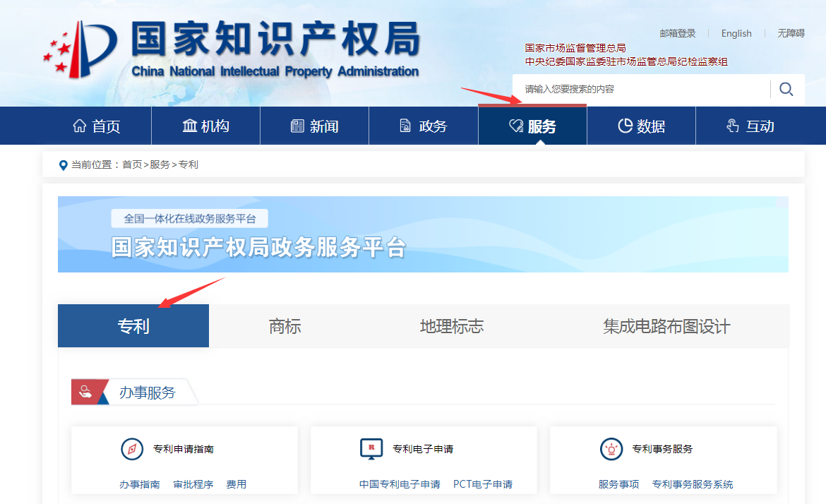Click the home icon beside 首页
826x504 pixels.
pos(80,126)
